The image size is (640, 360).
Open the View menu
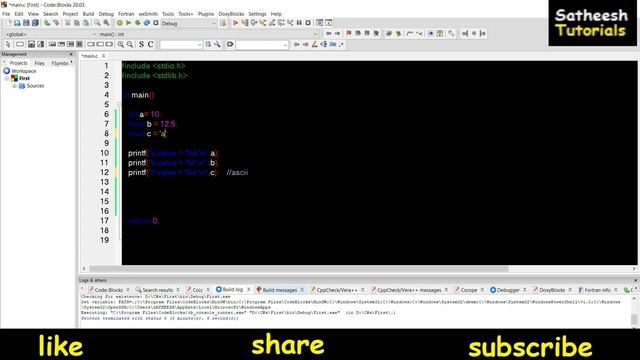tap(33, 14)
